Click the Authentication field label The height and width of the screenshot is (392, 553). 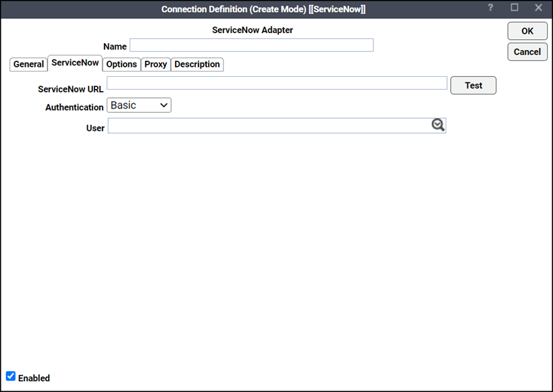pyautogui.click(x=74, y=107)
